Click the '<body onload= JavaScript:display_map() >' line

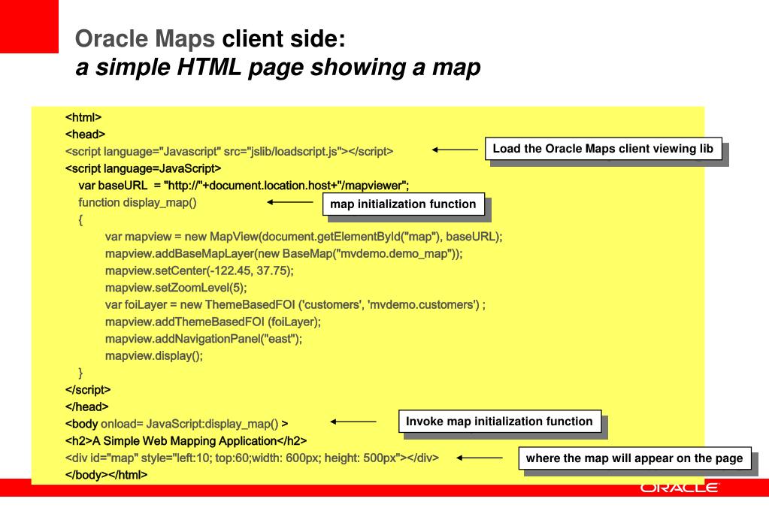click(x=177, y=424)
